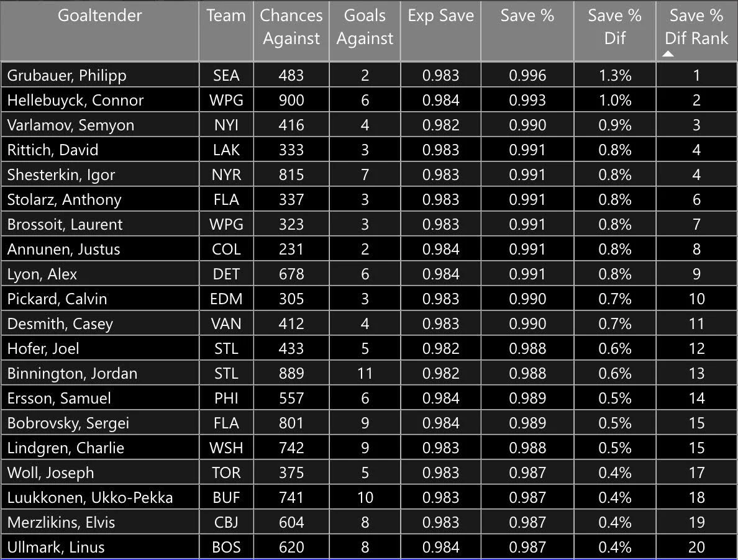Sort by the Save % Dif header
Viewport: 738px width, 560px height.
pyautogui.click(x=614, y=27)
